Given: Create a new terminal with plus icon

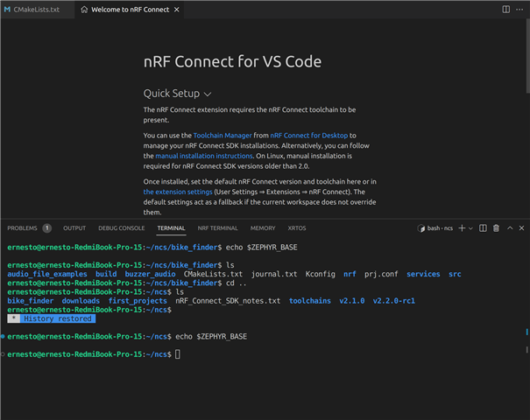Looking at the screenshot, I should (x=462, y=228).
